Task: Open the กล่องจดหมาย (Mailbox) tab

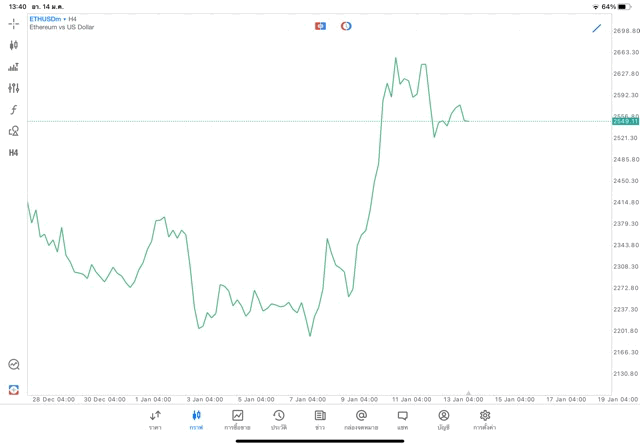Action: pyautogui.click(x=361, y=420)
